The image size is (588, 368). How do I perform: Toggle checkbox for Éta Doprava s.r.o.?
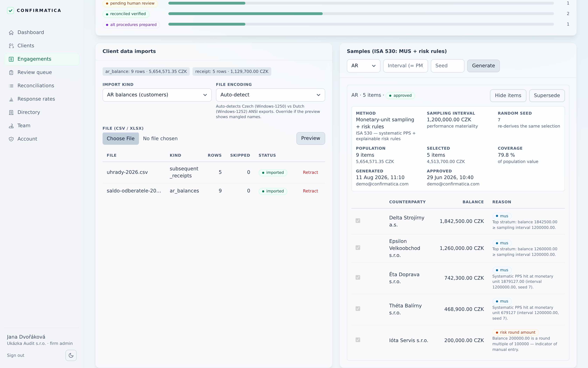point(358,277)
